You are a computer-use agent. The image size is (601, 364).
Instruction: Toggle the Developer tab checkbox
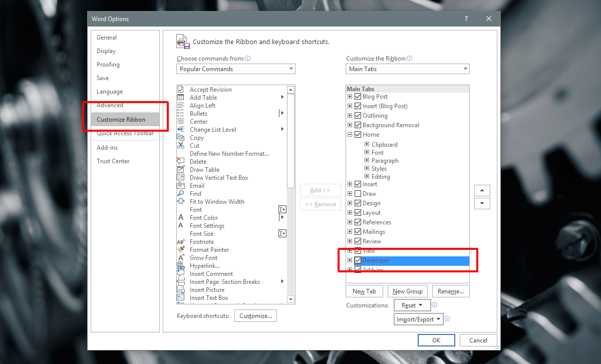point(358,260)
